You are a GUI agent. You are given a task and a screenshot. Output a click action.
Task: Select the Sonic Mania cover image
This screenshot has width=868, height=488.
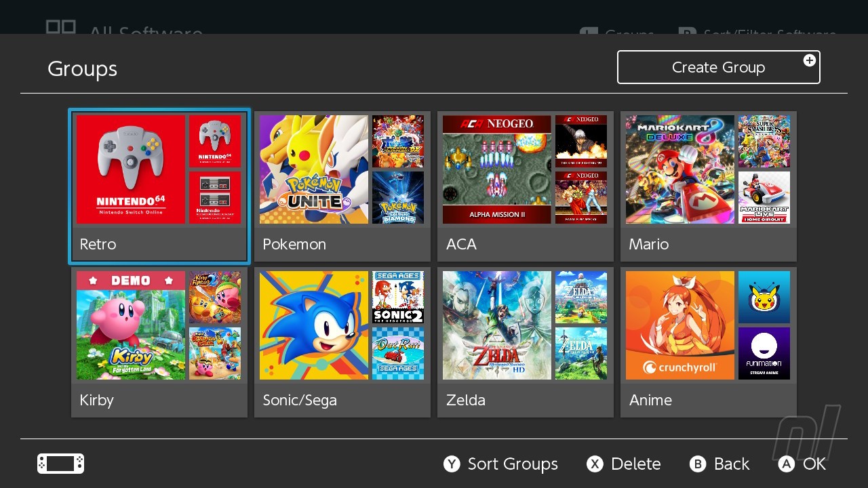313,325
